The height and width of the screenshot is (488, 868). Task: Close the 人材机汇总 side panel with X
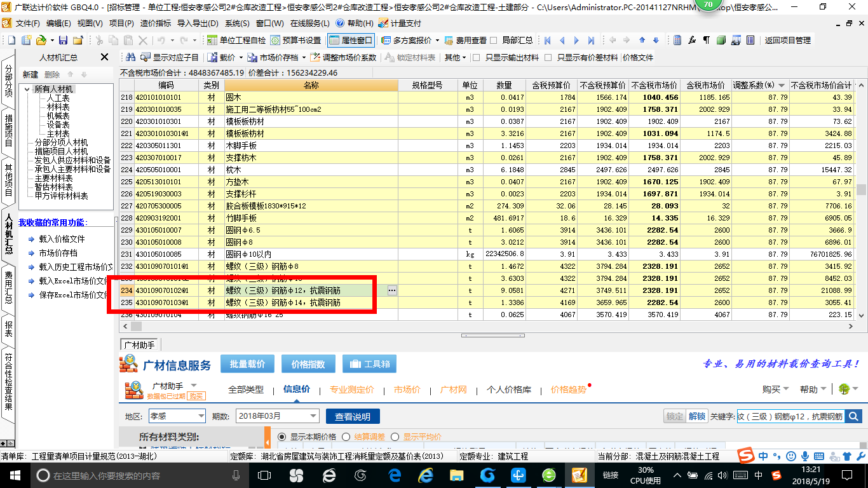point(105,57)
